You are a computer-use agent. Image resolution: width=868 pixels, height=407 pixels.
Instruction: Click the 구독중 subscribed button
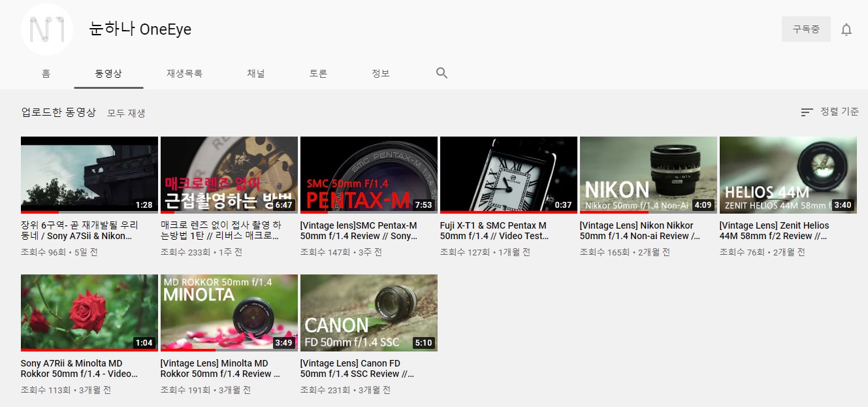pyautogui.click(x=806, y=29)
